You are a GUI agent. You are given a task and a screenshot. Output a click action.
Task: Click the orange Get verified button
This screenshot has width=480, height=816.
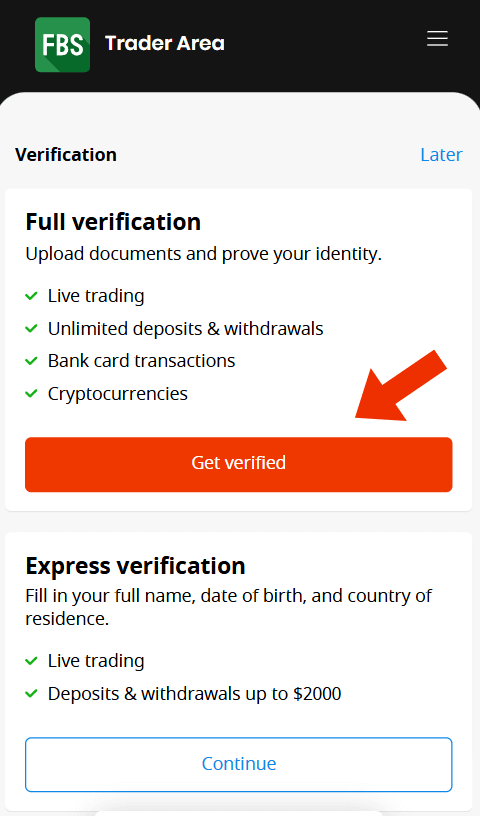(238, 464)
